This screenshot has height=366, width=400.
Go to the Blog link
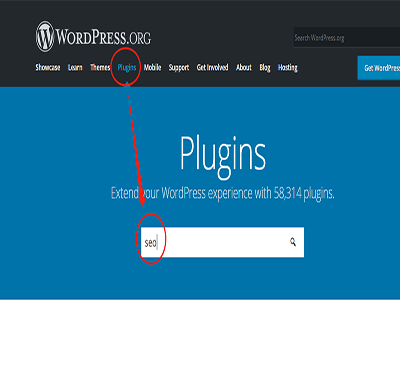click(265, 68)
